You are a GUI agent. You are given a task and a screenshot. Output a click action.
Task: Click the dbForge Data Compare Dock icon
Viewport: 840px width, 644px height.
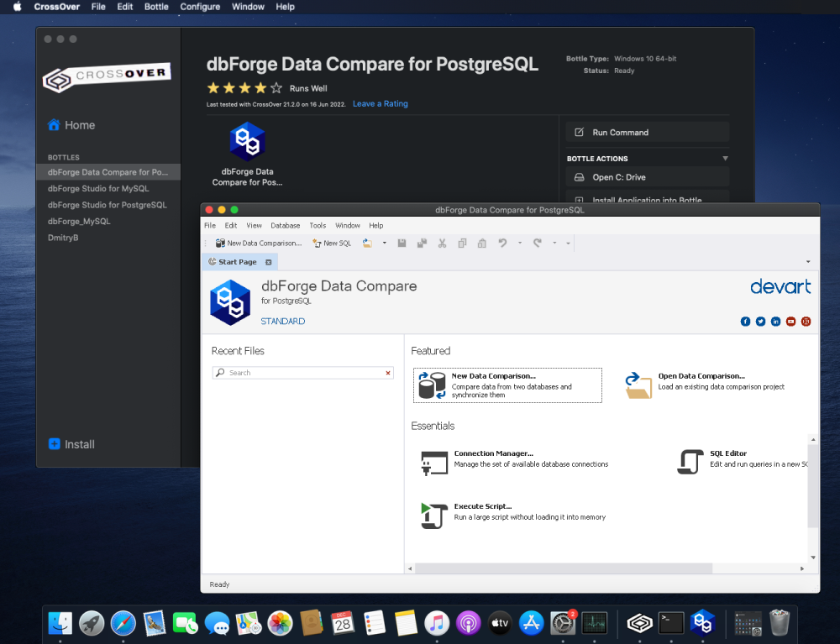coord(703,623)
